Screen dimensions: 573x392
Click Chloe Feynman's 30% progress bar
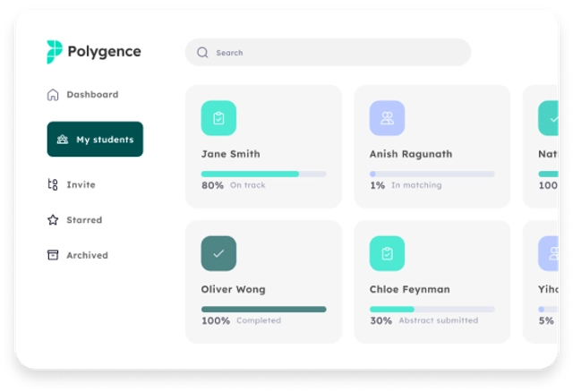point(432,310)
